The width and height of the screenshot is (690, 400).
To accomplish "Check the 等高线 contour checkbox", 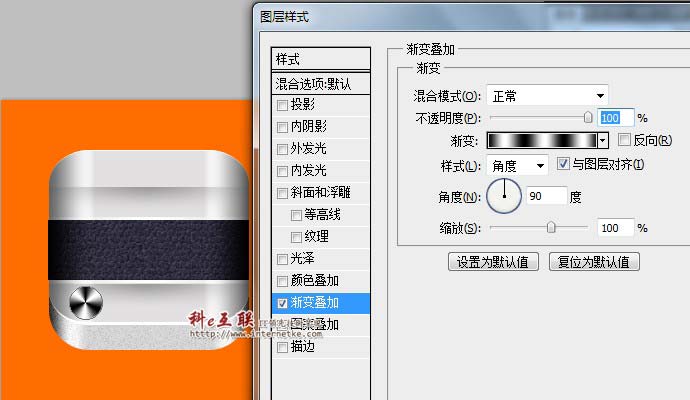I will point(296,215).
